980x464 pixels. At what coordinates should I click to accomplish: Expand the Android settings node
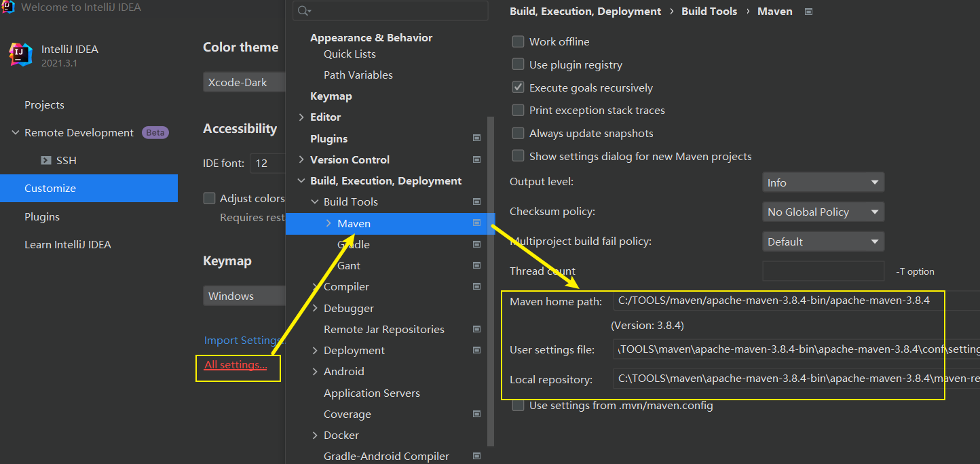(315, 371)
